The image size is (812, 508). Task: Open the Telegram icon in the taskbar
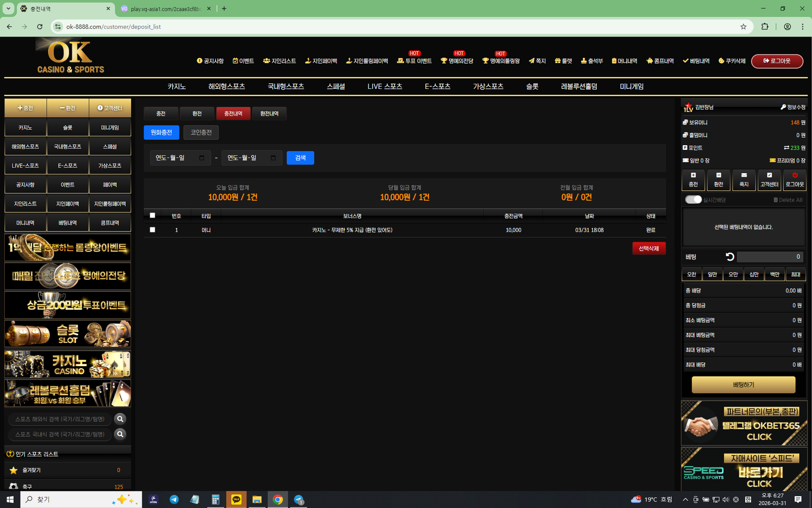(x=174, y=499)
